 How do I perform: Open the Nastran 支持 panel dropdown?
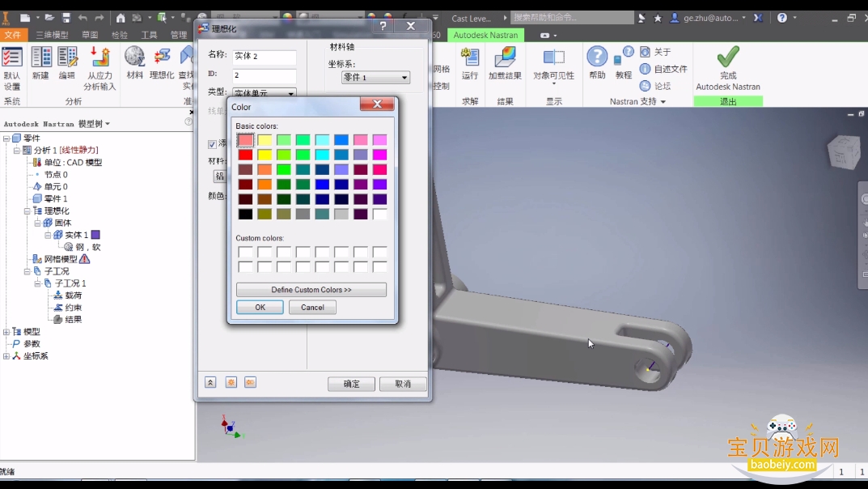point(663,102)
